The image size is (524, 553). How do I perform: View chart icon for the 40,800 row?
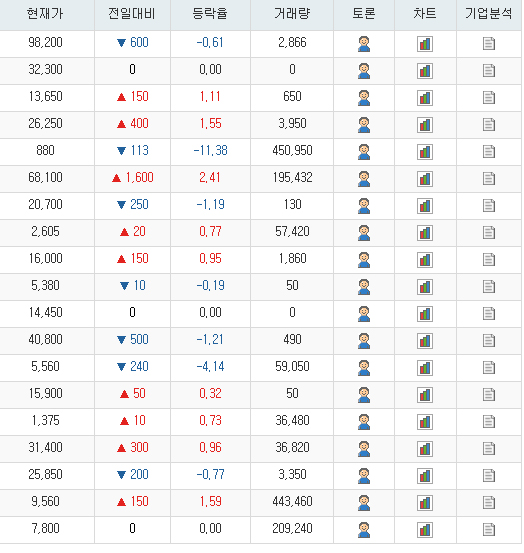point(425,341)
